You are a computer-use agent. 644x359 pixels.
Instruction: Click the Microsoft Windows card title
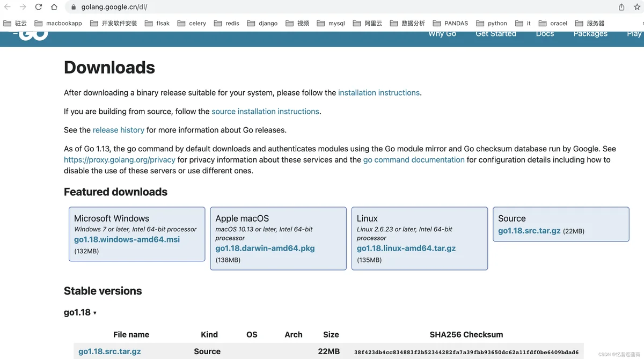[x=112, y=218]
